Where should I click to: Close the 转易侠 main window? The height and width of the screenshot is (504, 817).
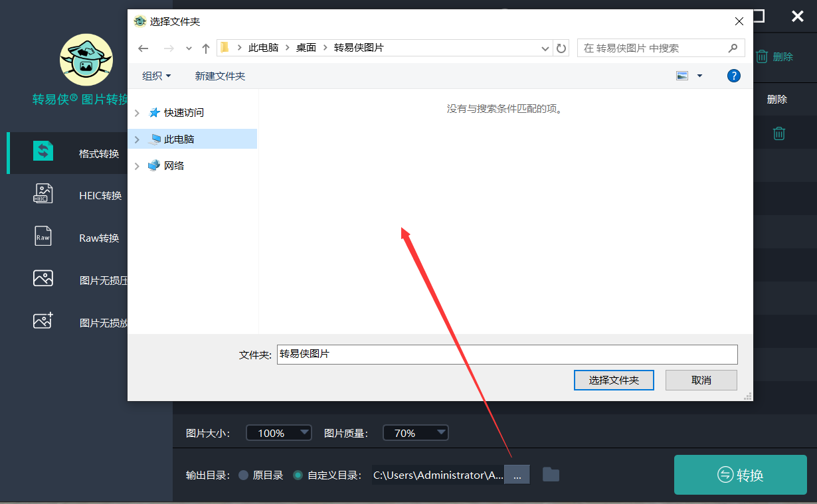click(798, 17)
